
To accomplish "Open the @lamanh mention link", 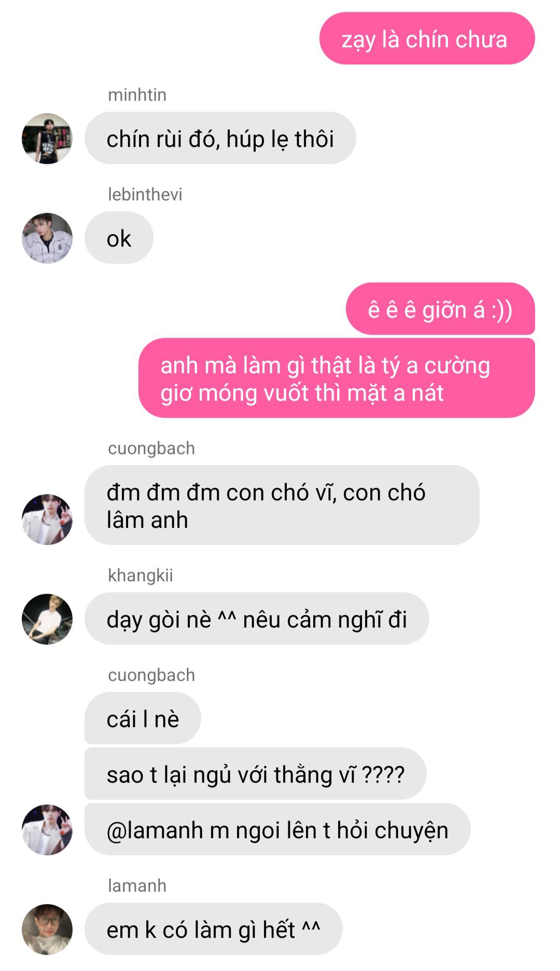I will tap(155, 830).
